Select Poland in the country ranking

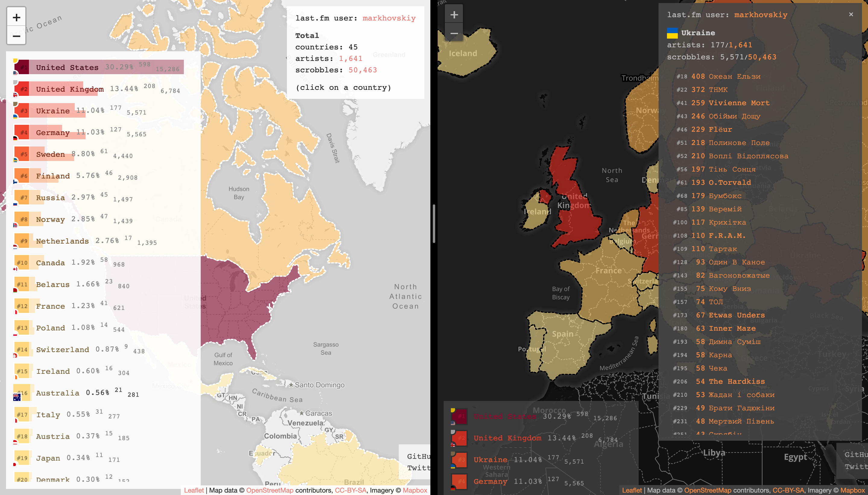click(69, 328)
